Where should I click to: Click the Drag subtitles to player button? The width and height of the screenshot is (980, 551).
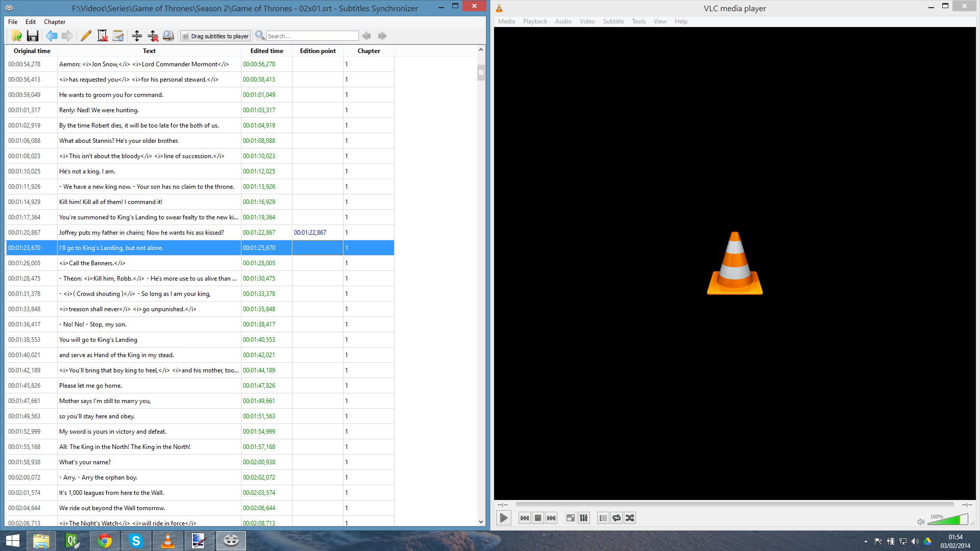click(215, 36)
